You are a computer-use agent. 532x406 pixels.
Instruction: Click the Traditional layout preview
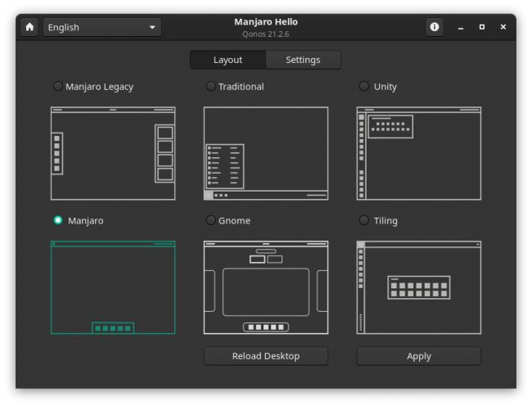tap(266, 153)
